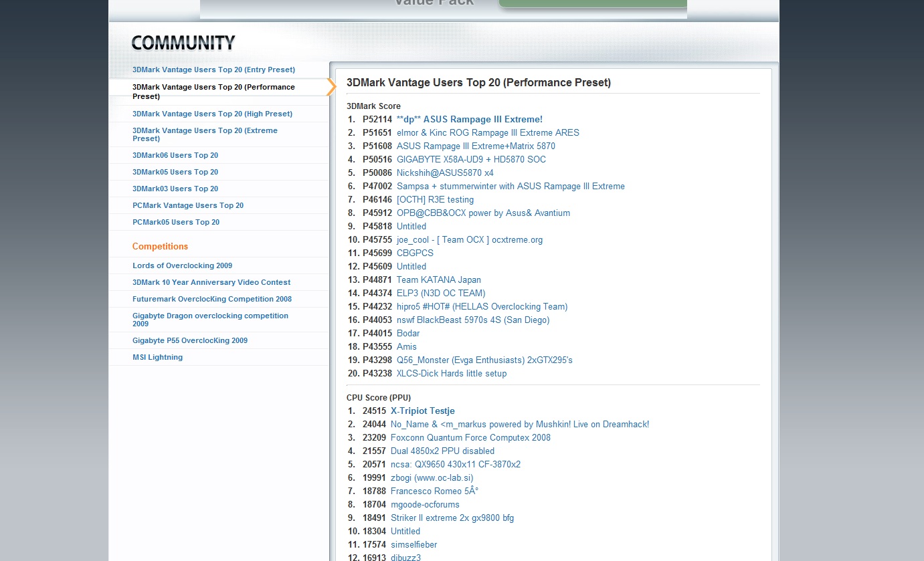This screenshot has width=924, height=561.
Task: Open Q56_Monster (Evga Enthusiasts) 2xGTX295's result
Action: click(484, 360)
